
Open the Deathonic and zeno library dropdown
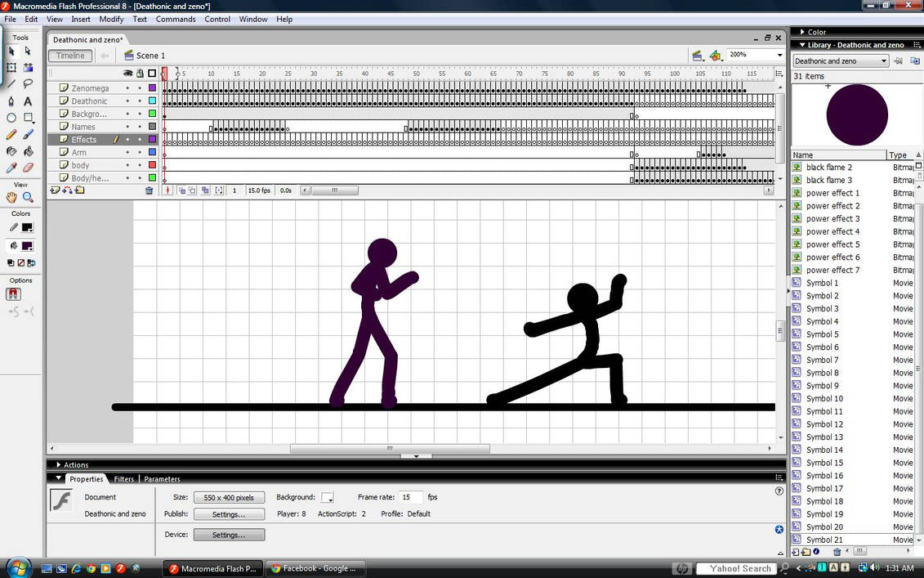click(x=884, y=60)
